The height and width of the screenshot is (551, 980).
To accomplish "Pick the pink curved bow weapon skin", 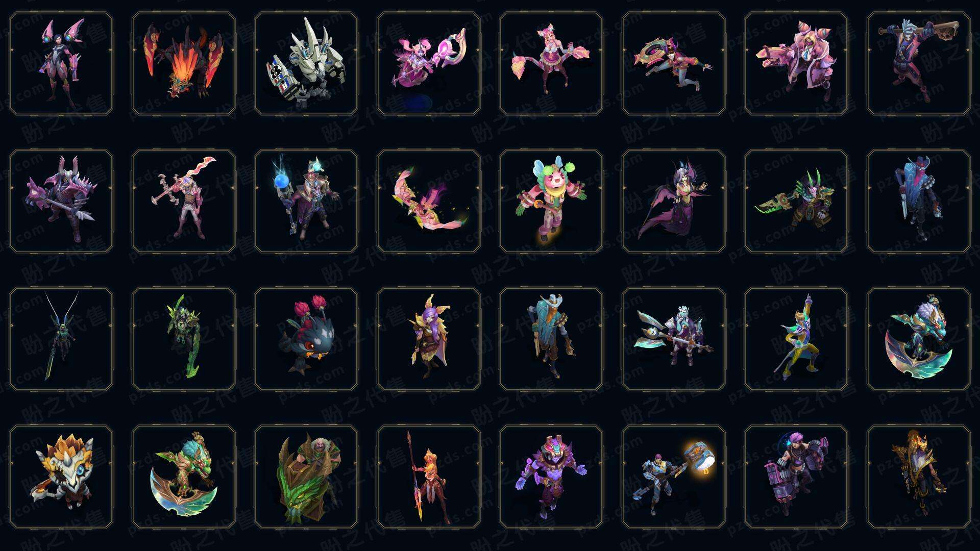I will click(429, 201).
